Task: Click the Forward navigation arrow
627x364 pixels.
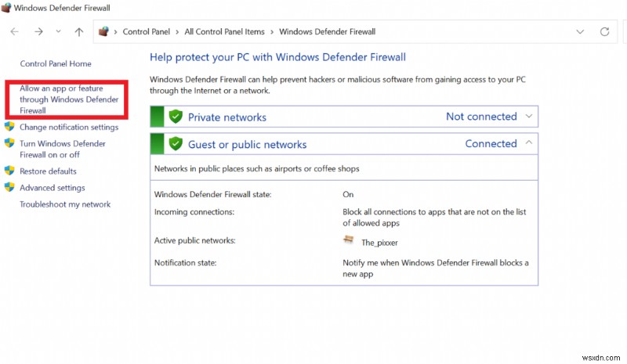Action: point(39,32)
